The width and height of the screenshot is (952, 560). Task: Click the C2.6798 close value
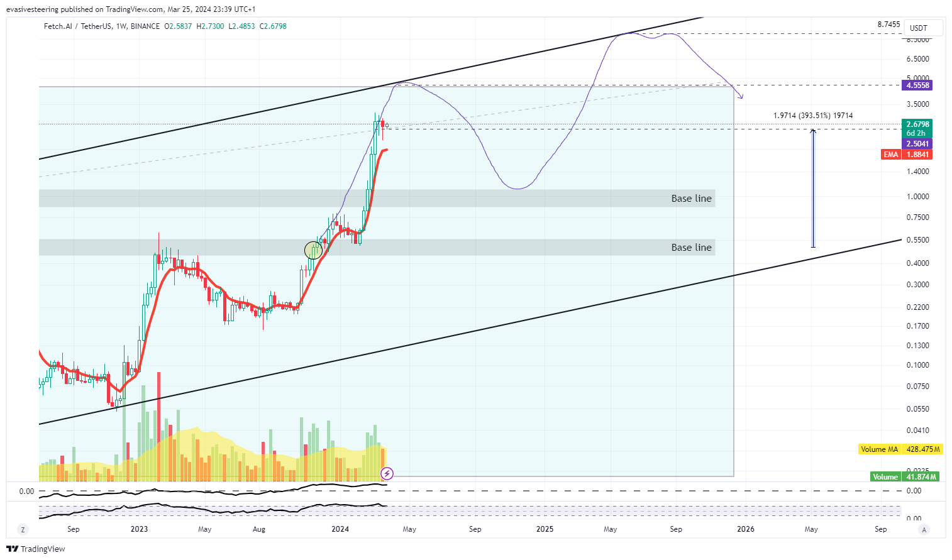273,26
